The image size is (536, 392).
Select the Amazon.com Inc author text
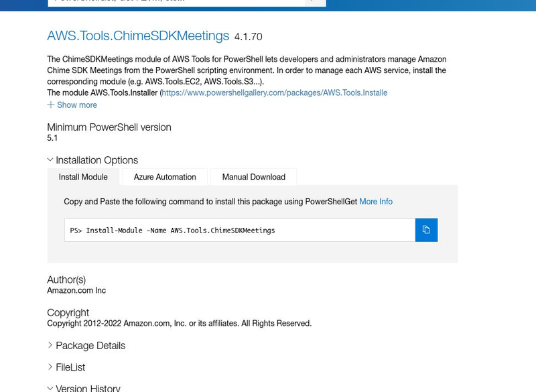click(76, 291)
